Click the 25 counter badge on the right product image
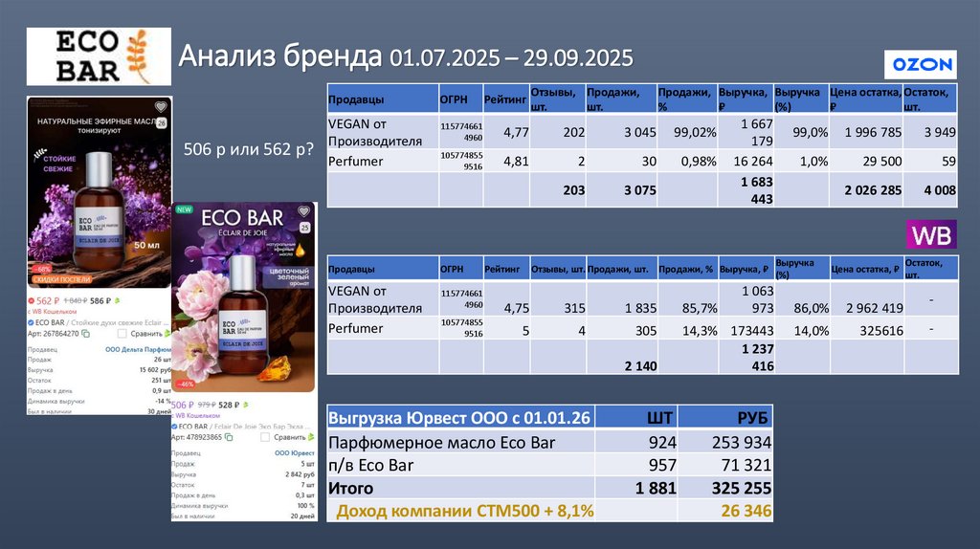Screen dimensions: 980x549 [304, 228]
